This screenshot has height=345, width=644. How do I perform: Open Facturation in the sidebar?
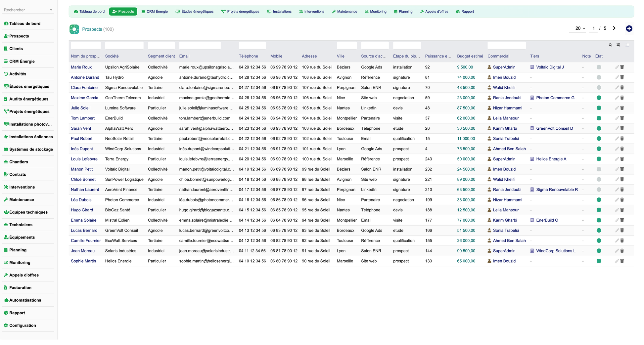[28, 288]
